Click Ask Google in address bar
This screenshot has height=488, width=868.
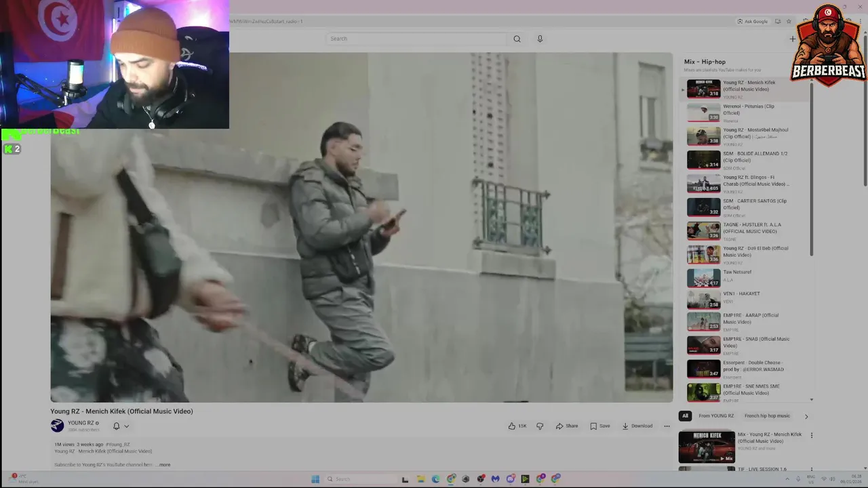[753, 22]
